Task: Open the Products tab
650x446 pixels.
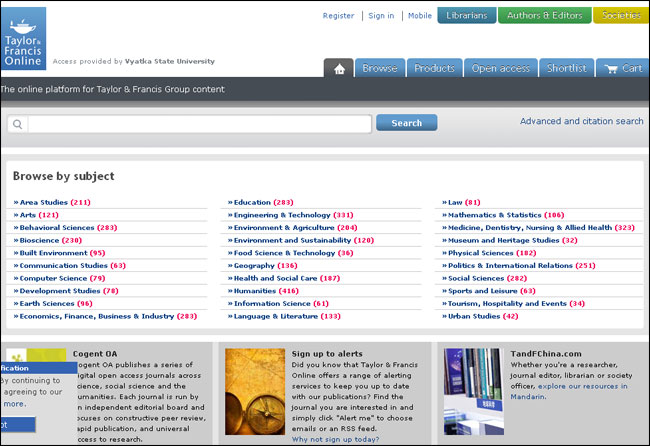Action: pyautogui.click(x=434, y=68)
